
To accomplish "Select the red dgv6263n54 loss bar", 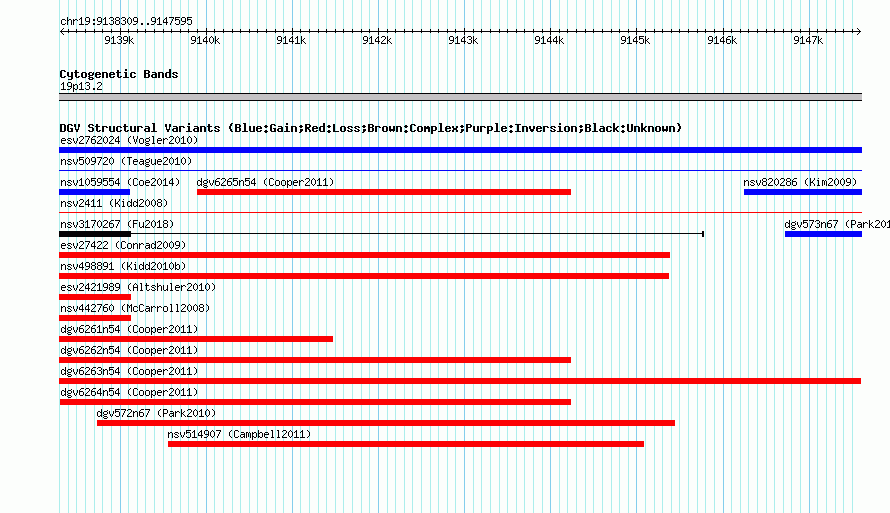I will (460, 381).
